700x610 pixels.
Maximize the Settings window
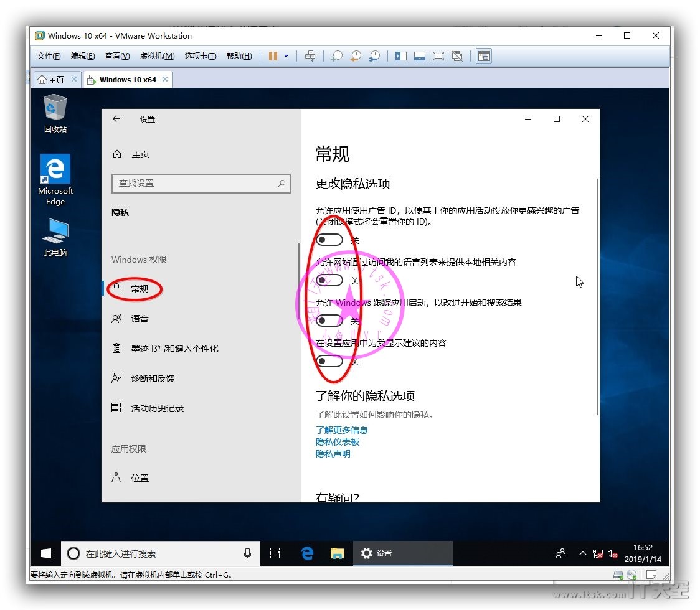point(557,119)
